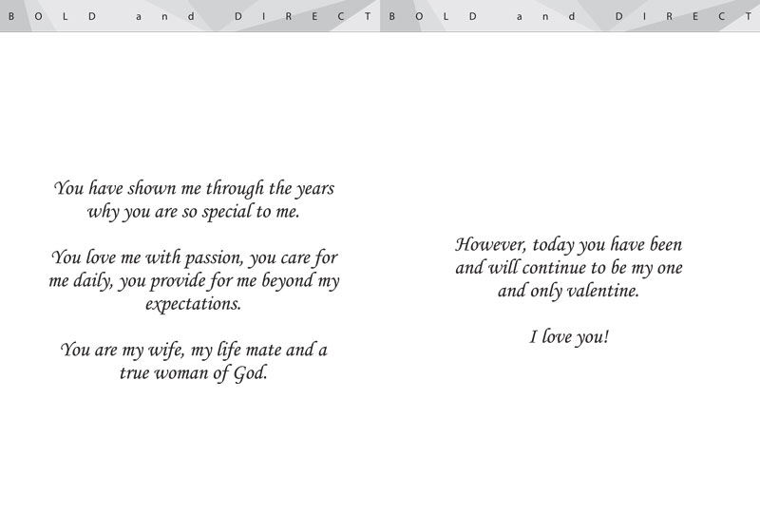Click the "BOLD and DIRECT" header above the wife poem
This screenshot has height=532, width=760.
190,16
